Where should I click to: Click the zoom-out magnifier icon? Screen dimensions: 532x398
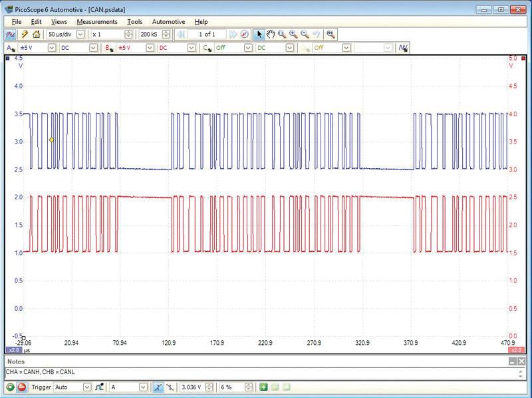pyautogui.click(x=305, y=35)
